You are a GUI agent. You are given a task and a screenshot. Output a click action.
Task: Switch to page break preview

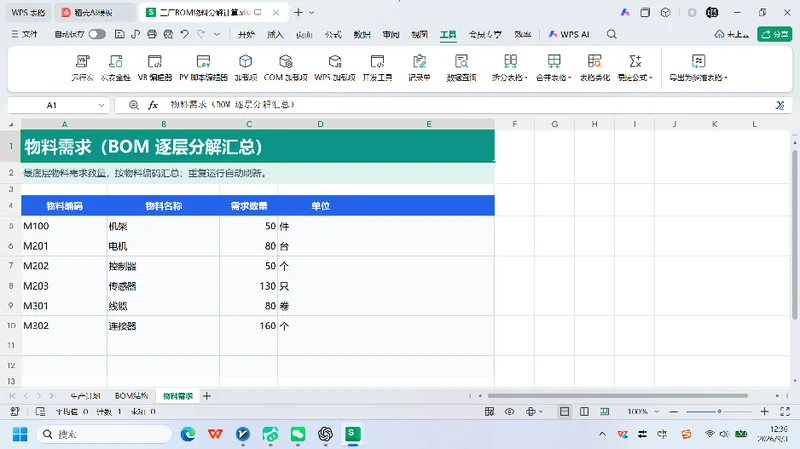[x=604, y=411]
